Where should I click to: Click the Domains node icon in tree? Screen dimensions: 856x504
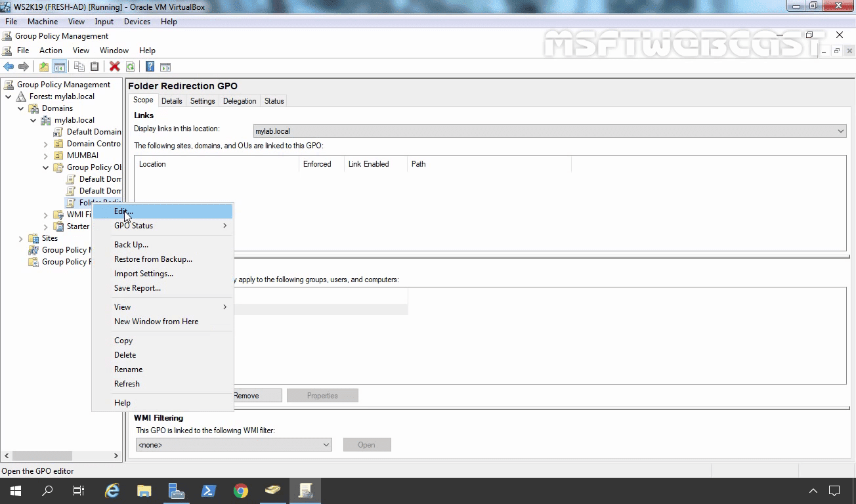tap(33, 108)
